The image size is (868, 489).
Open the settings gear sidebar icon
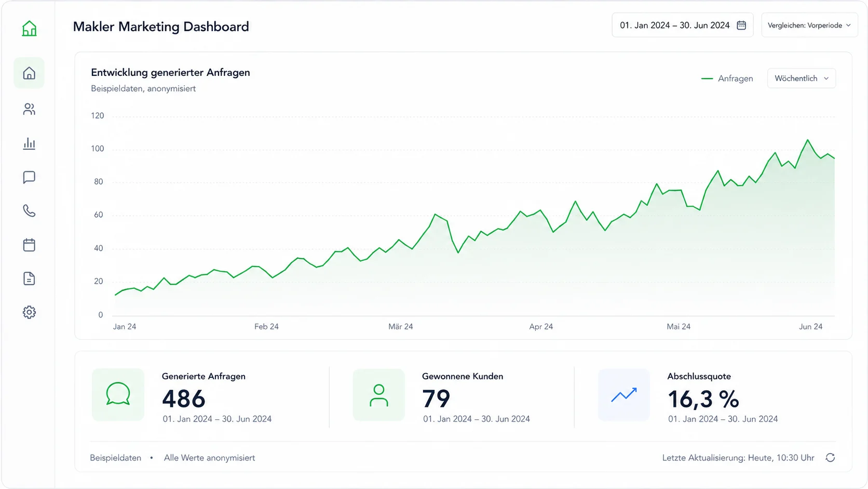pos(29,312)
